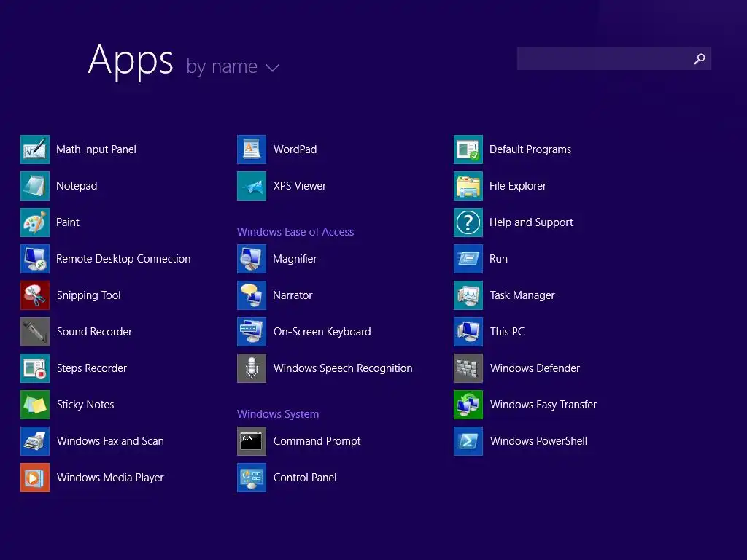Open the Command Prompt icon
Viewport: 747px width, 560px height.
click(252, 441)
